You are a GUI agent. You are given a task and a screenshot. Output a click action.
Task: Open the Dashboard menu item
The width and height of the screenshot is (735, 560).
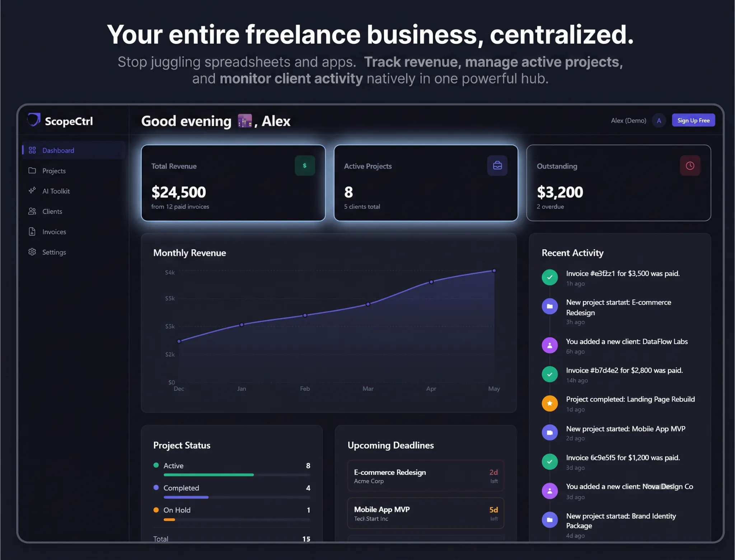[x=74, y=150]
